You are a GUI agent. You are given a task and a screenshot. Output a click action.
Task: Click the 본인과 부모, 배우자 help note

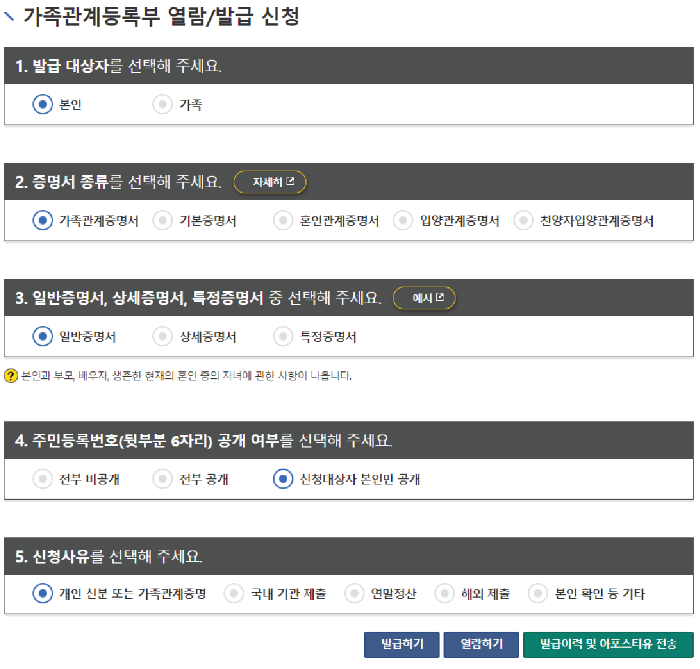tap(186, 376)
